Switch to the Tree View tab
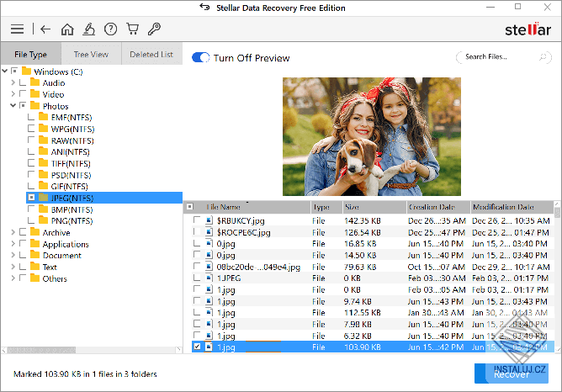Screen dimensions: 562x392 tap(91, 54)
